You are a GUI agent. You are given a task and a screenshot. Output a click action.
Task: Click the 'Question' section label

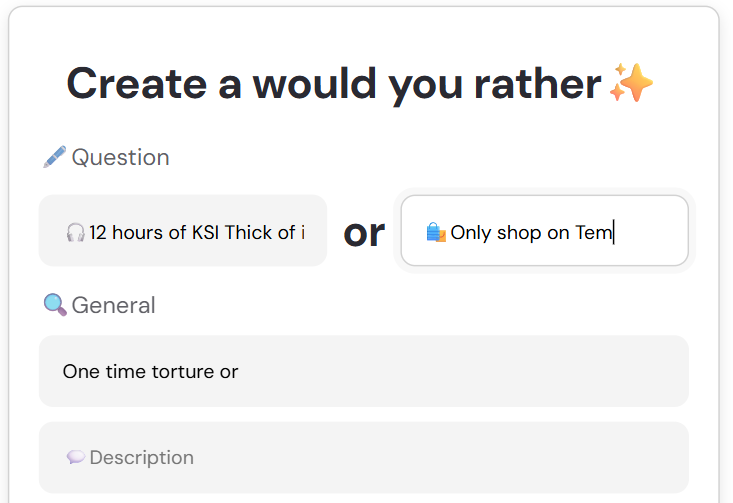(x=121, y=157)
